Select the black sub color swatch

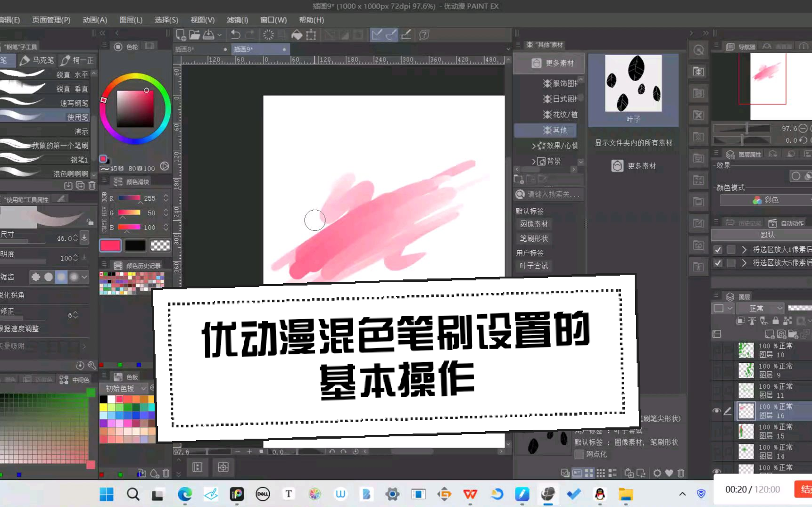point(135,245)
